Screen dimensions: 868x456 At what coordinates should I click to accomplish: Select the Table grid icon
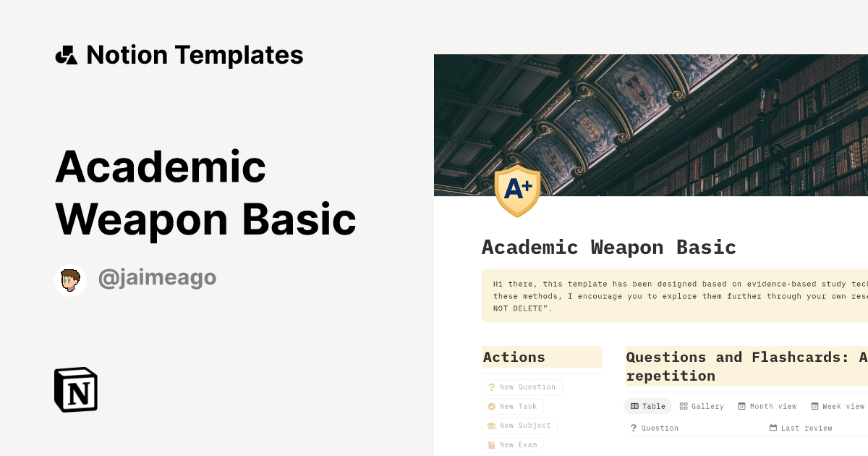(634, 406)
